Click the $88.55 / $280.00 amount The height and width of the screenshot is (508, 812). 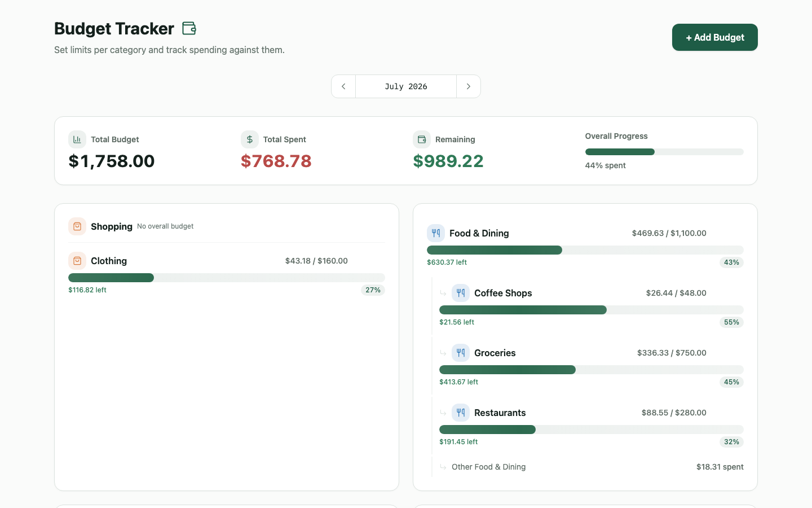tap(674, 413)
